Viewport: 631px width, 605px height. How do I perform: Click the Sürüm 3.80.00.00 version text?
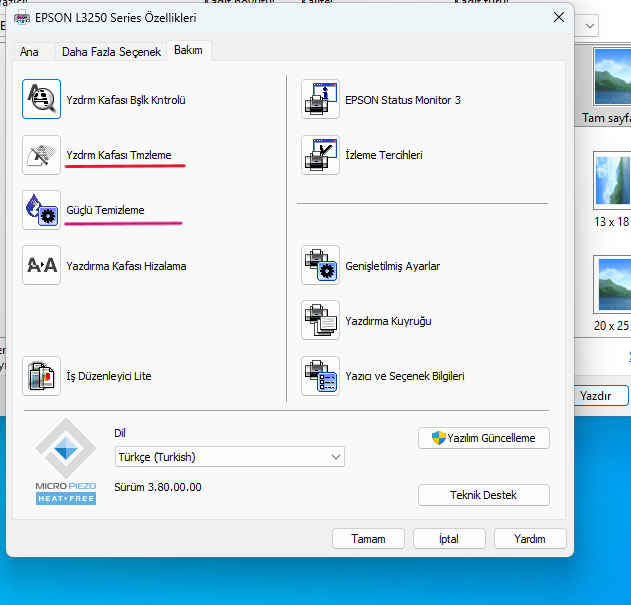[158, 487]
